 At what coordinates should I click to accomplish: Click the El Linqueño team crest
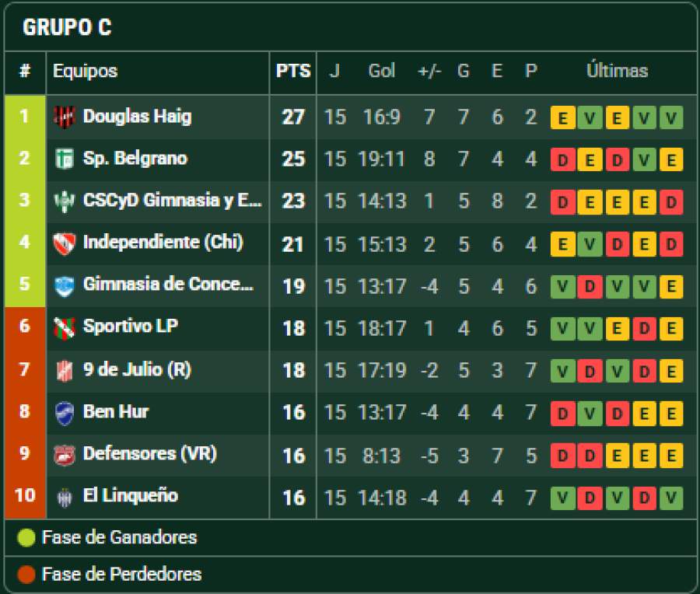[x=64, y=496]
